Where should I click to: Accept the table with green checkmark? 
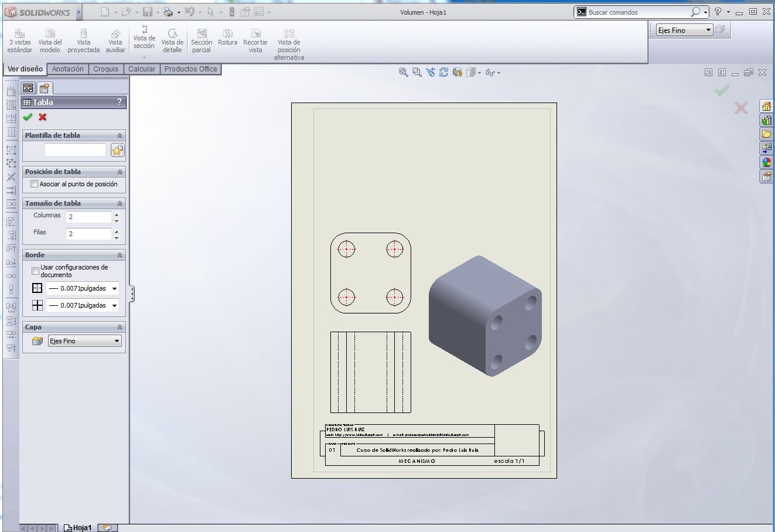[x=28, y=117]
